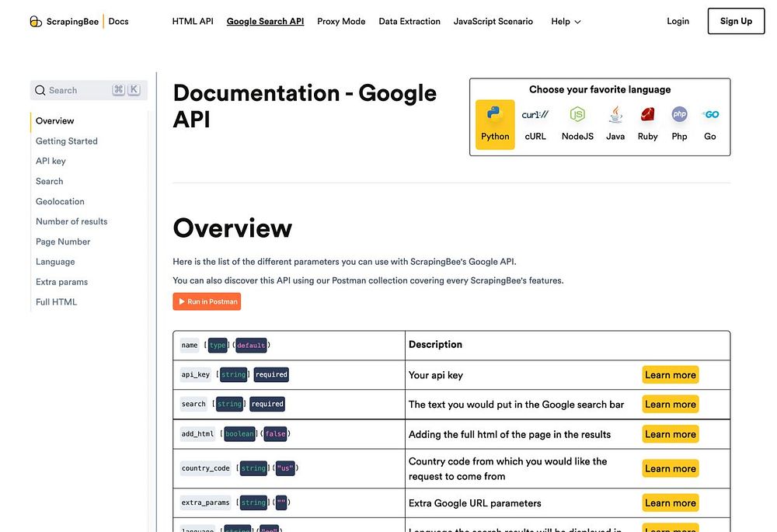777x532 pixels.
Task: Select Php language icon
Action: pyautogui.click(x=679, y=114)
